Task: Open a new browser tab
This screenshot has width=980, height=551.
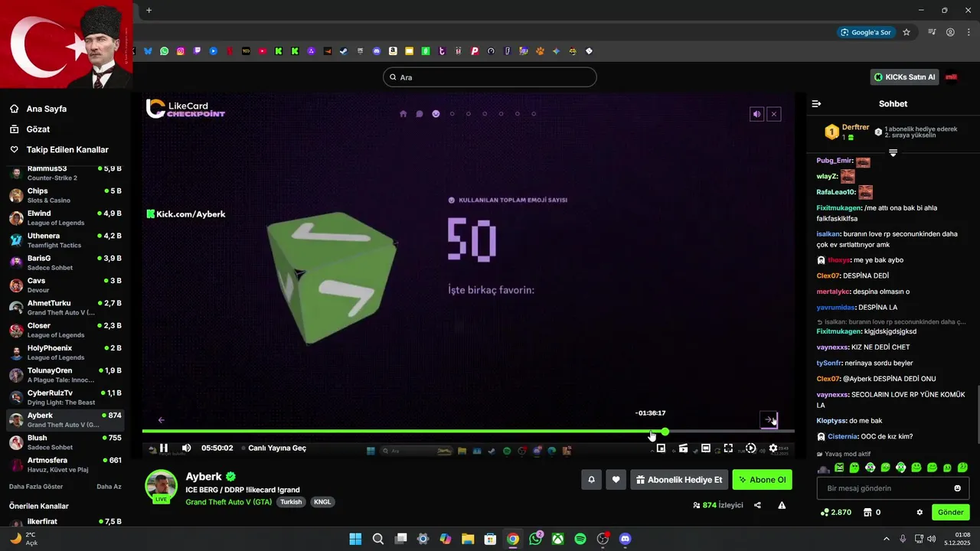Action: (x=149, y=10)
